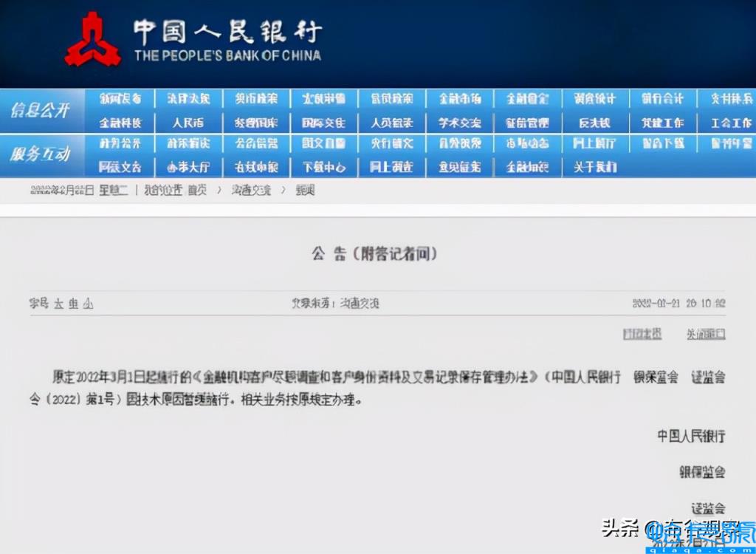The image size is (756, 554).
Task: Go to 调查统计 section
Action: tap(595, 99)
